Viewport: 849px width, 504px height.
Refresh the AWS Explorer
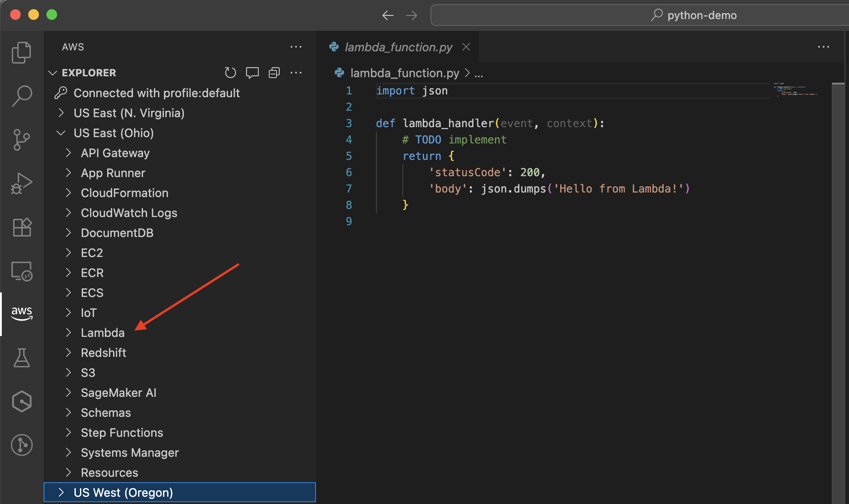point(231,73)
